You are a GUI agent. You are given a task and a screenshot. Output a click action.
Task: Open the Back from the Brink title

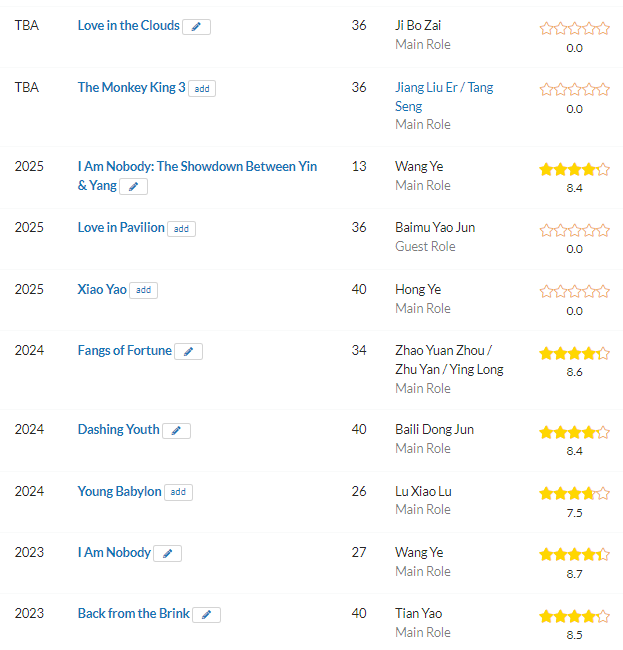point(133,614)
